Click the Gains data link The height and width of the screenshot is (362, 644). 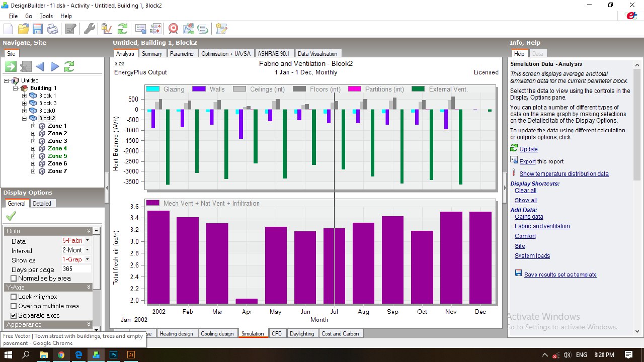[529, 217]
